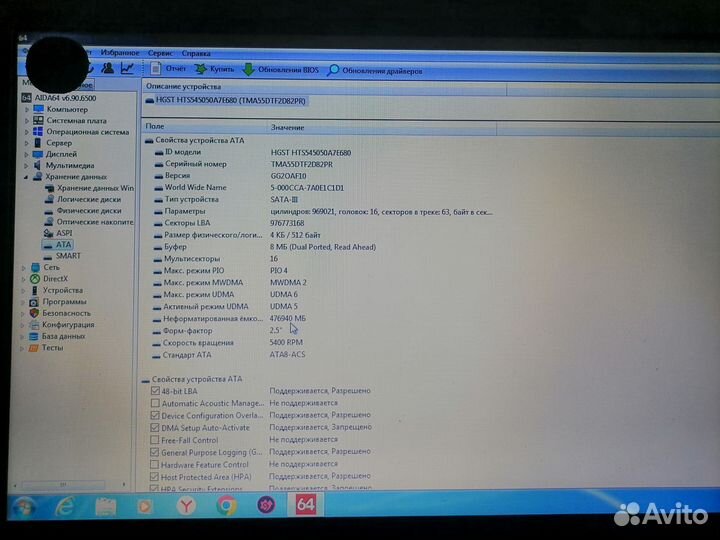Select AIDA64 v6.90.6500 root node
Screen dimensions: 720x540
[59, 98]
